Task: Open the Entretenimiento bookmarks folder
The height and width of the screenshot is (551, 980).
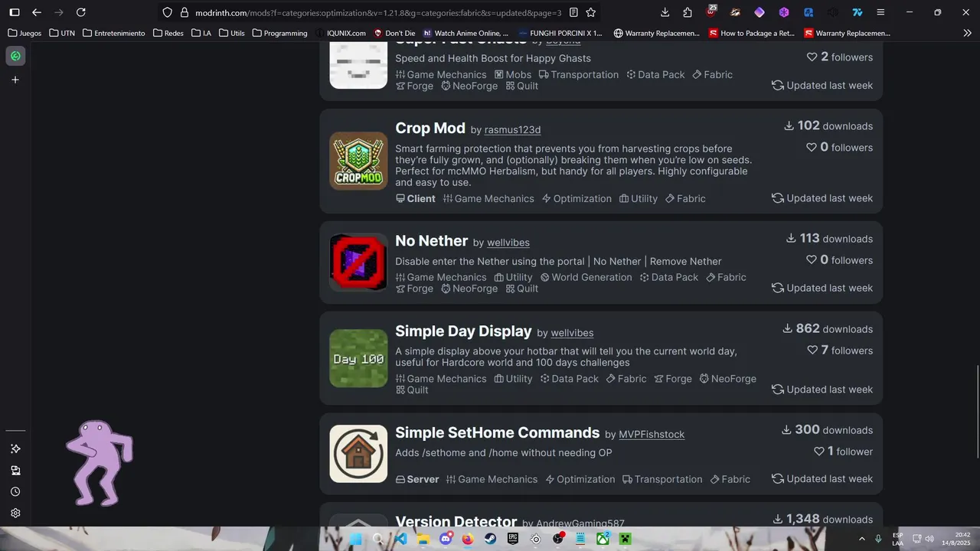Action: 113,33
